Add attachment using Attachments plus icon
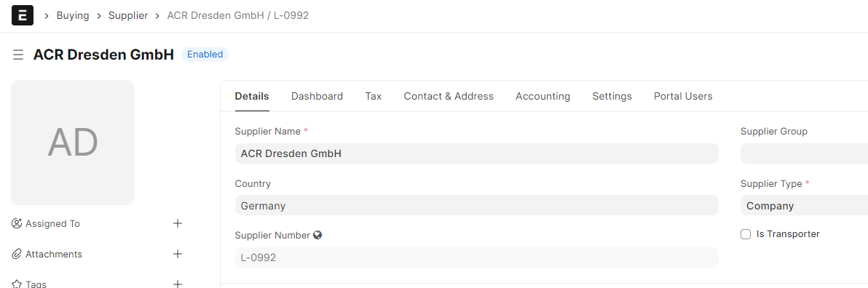 [x=178, y=254]
